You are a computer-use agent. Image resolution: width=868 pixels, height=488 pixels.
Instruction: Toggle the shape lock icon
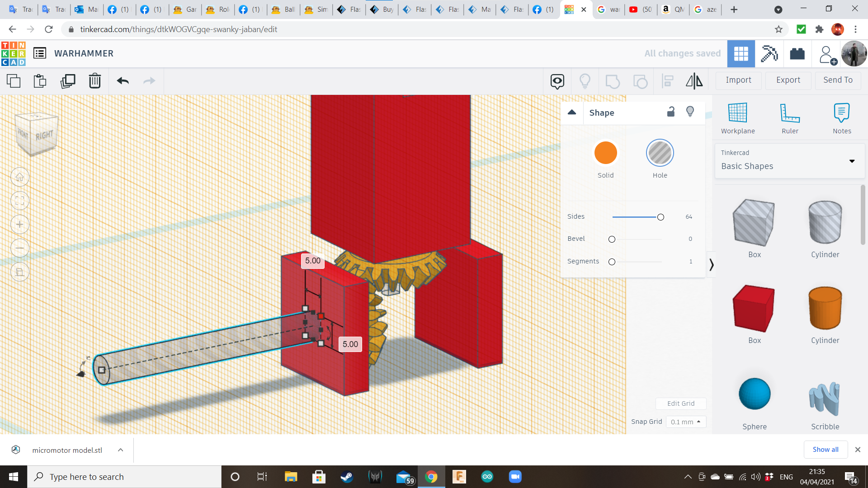coord(671,112)
